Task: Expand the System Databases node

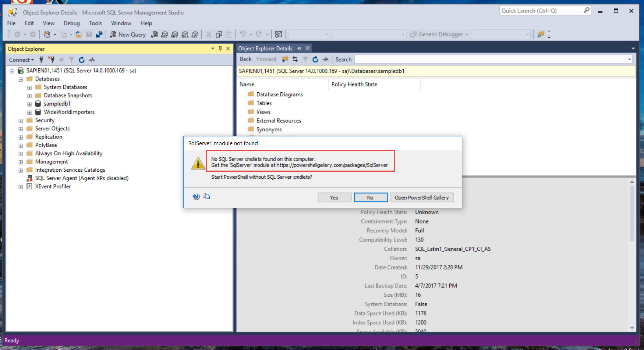Action: (x=29, y=87)
